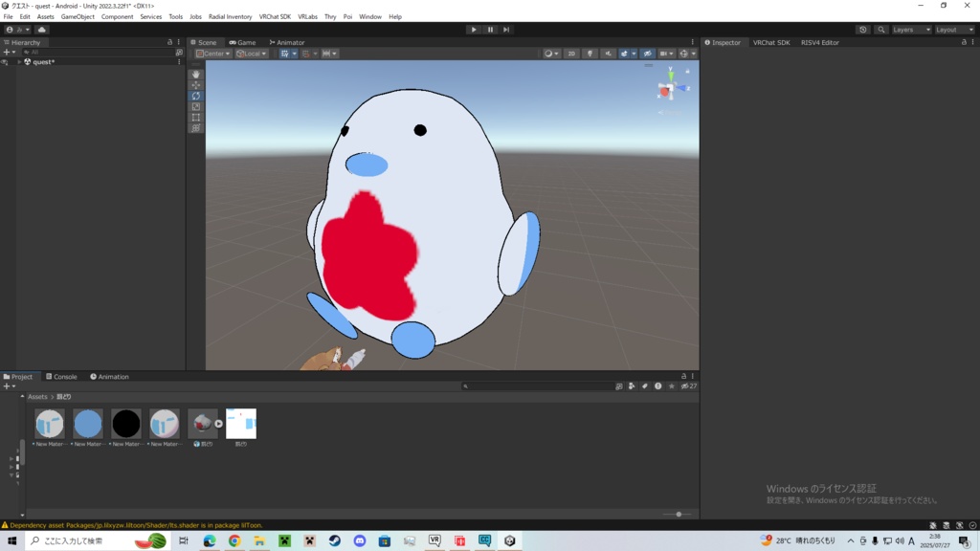Viewport: 980px width, 551px height.
Task: Switch to the Animator tab
Action: click(x=287, y=42)
